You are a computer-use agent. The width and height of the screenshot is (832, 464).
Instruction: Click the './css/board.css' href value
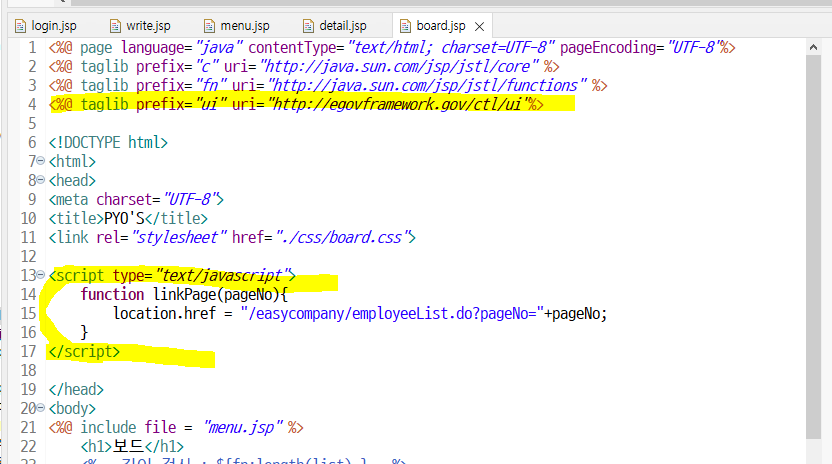click(x=342, y=237)
